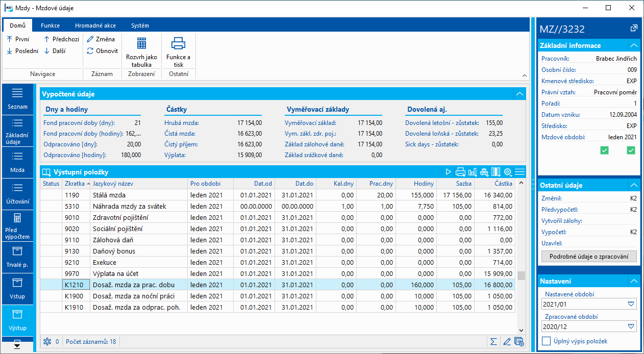Switch to the Hromadné akce ribbon tab

point(95,26)
